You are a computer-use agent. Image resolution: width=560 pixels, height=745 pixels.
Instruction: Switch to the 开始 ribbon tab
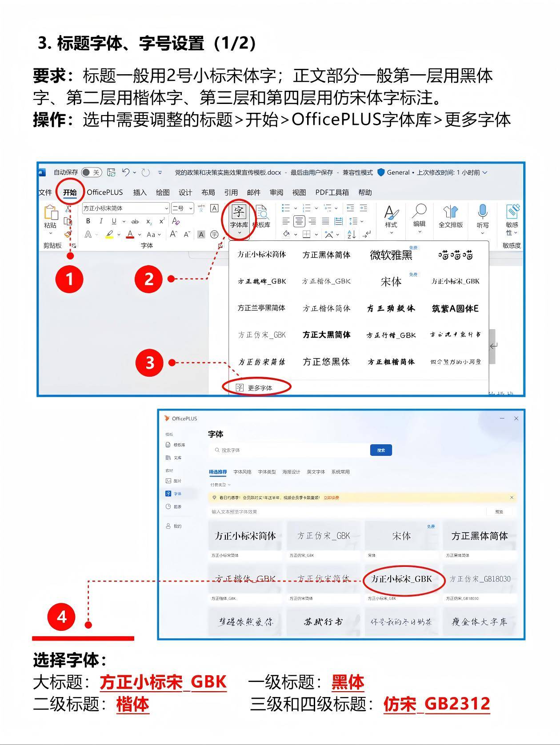point(70,192)
